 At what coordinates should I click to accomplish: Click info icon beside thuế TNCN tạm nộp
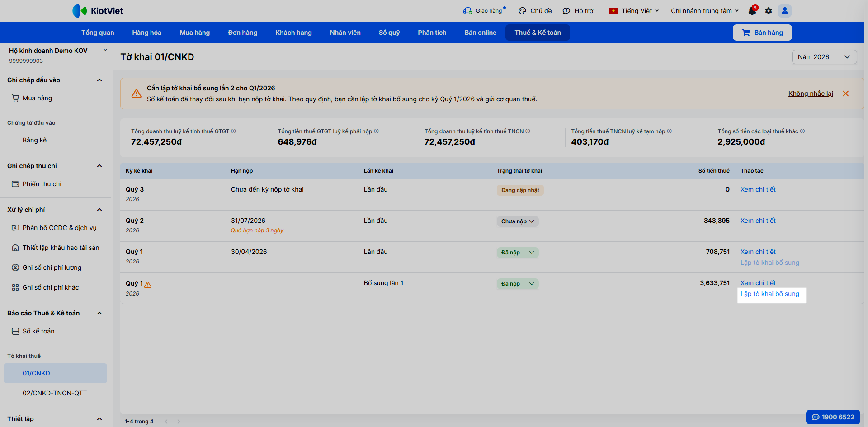pyautogui.click(x=670, y=131)
